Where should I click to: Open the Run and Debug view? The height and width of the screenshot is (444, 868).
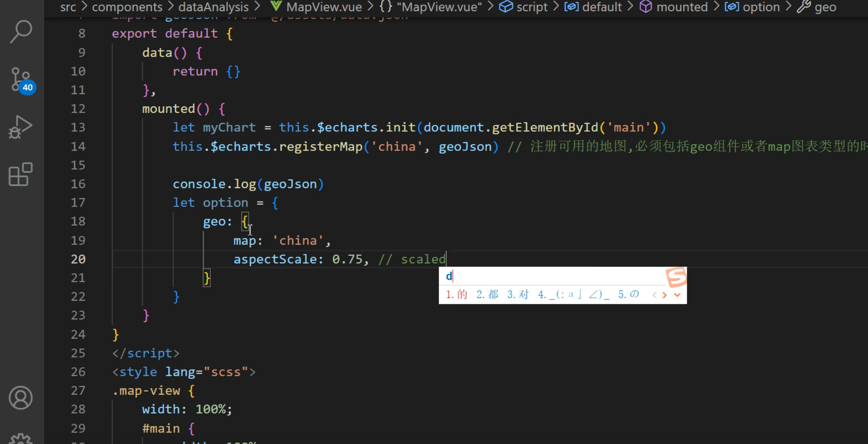[21, 127]
